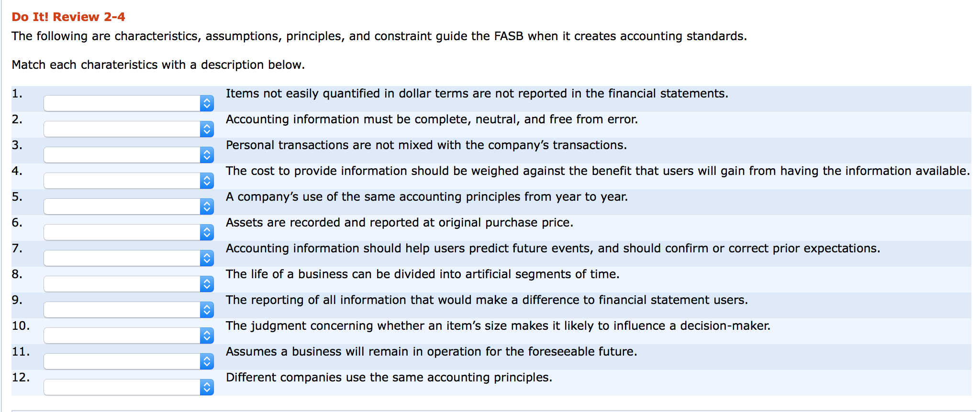Open the dropdown for question 2
This screenshot has height=412, width=980.
(x=128, y=129)
